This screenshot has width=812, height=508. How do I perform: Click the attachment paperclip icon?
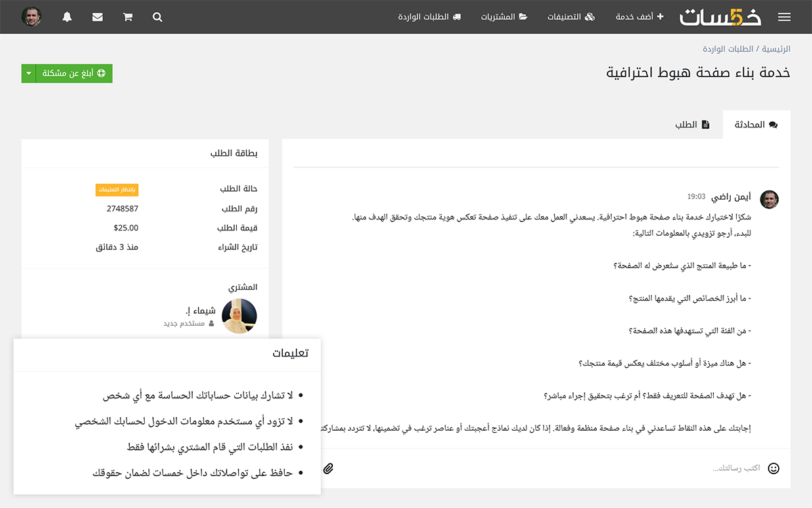pyautogui.click(x=328, y=468)
